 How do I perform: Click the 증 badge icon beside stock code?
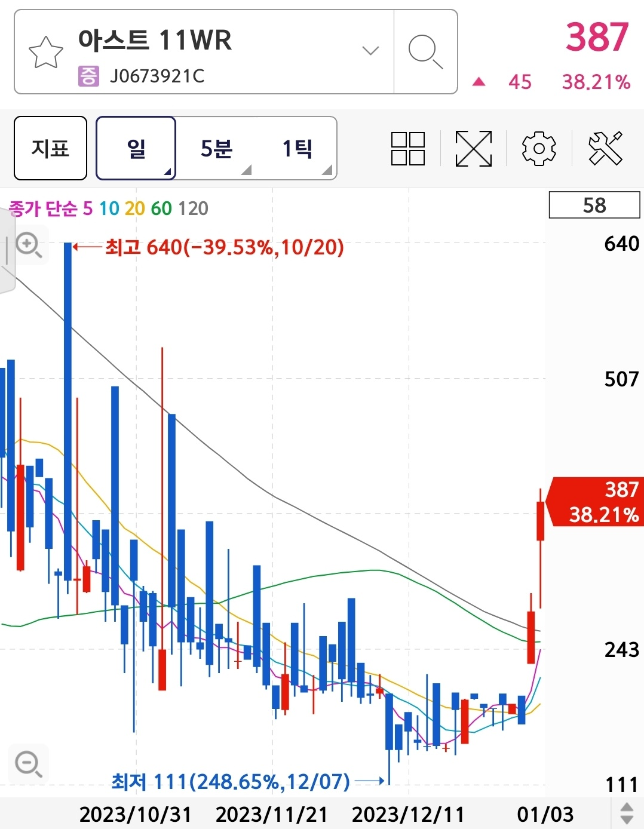point(88,76)
